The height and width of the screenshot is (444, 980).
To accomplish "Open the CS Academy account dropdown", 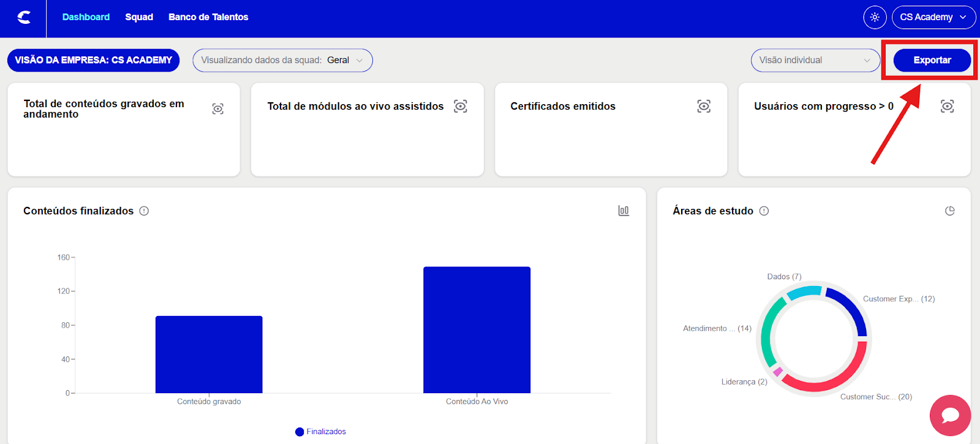I will pyautogui.click(x=933, y=17).
